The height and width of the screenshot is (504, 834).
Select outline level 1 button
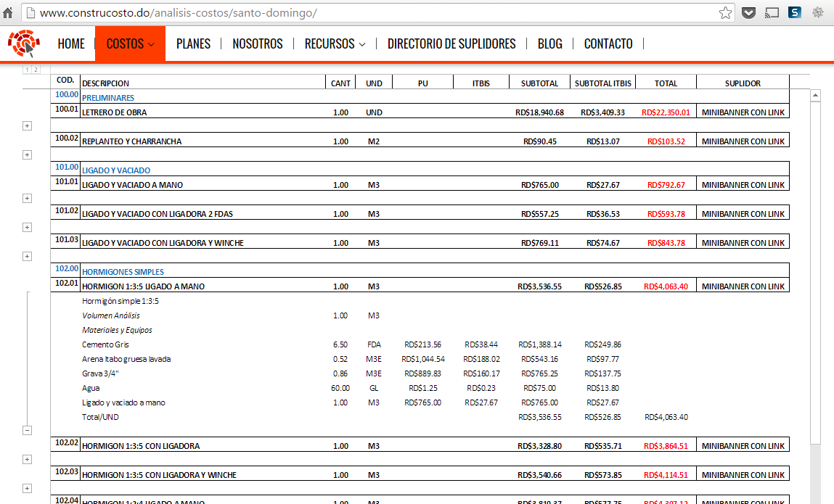27,70
